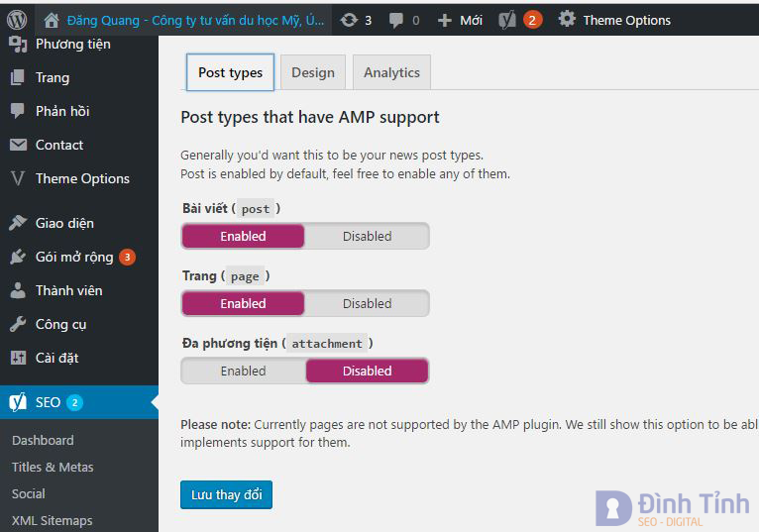
Task: Click the Theme Options gear icon
Action: pyautogui.click(x=567, y=20)
